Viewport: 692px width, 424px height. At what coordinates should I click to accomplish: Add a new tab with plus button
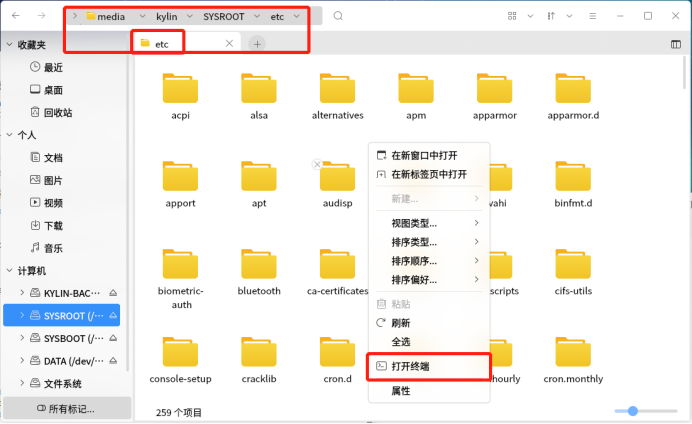[257, 44]
